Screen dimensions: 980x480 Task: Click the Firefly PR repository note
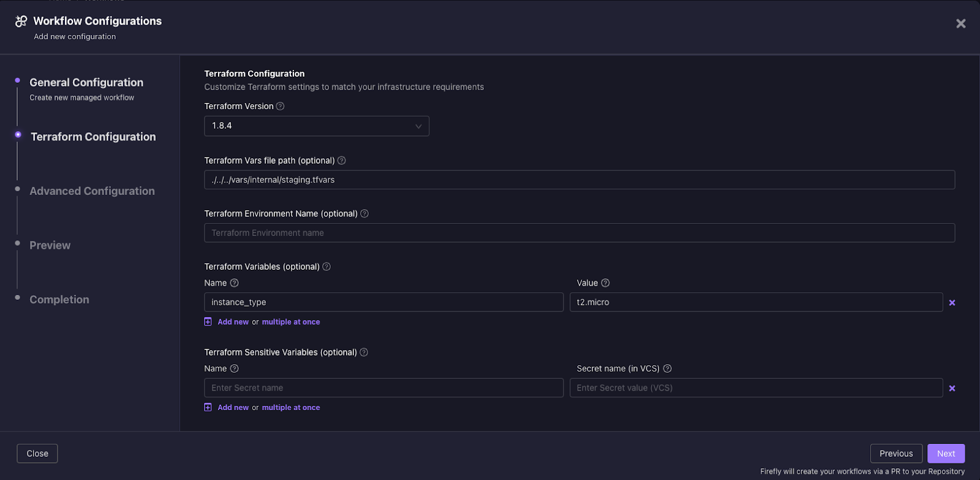pos(862,471)
